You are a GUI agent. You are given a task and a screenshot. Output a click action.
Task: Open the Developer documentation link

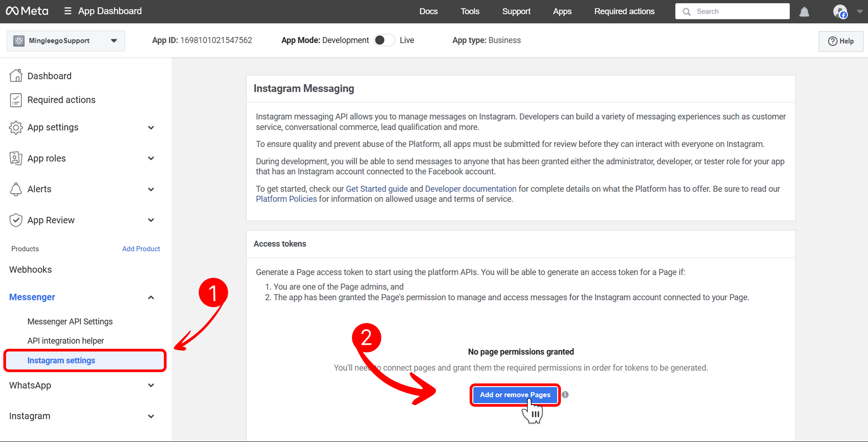[x=471, y=189]
